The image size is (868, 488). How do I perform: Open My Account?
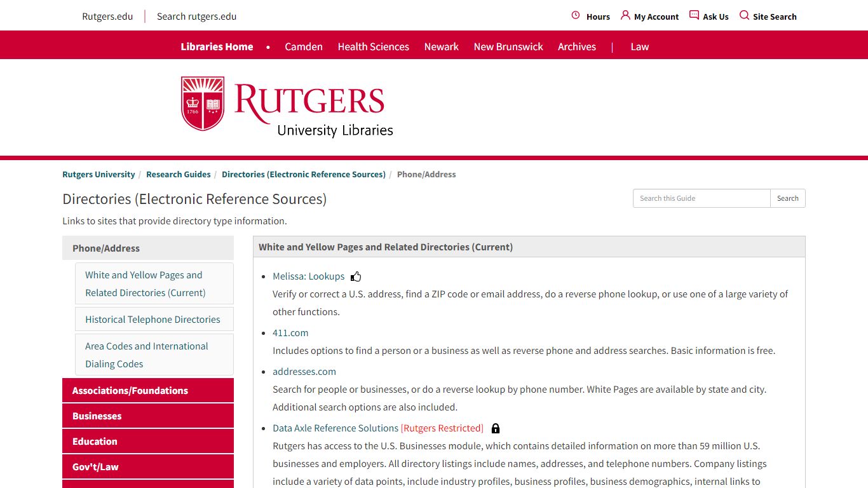(x=656, y=17)
